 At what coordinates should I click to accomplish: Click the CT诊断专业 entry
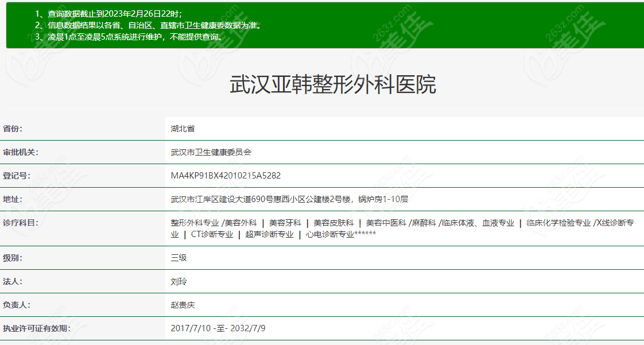pyautogui.click(x=212, y=235)
